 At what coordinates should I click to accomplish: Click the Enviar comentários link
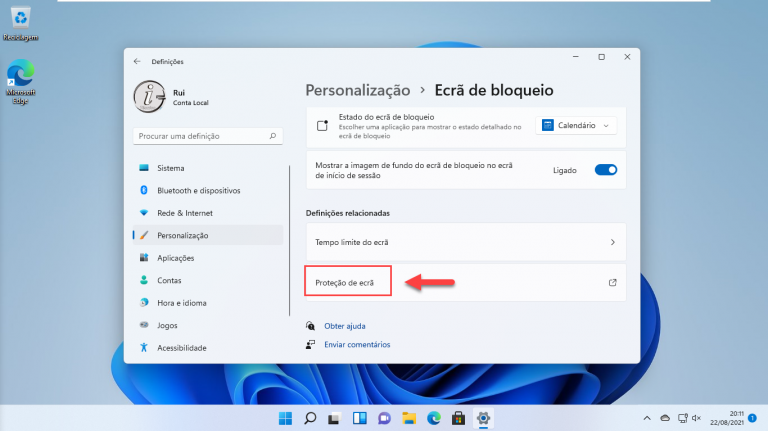[x=357, y=345]
